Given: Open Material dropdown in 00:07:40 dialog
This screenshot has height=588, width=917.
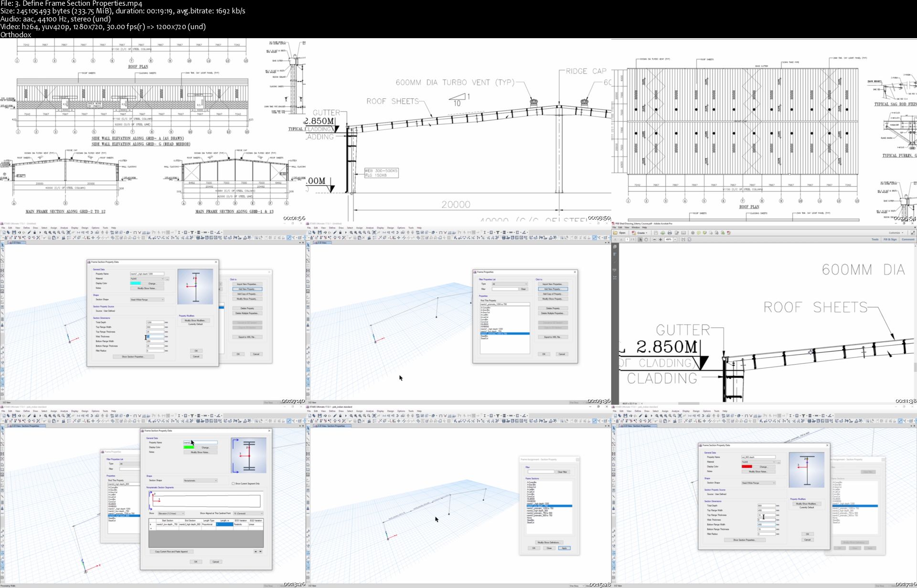Looking at the screenshot, I should [x=147, y=279].
